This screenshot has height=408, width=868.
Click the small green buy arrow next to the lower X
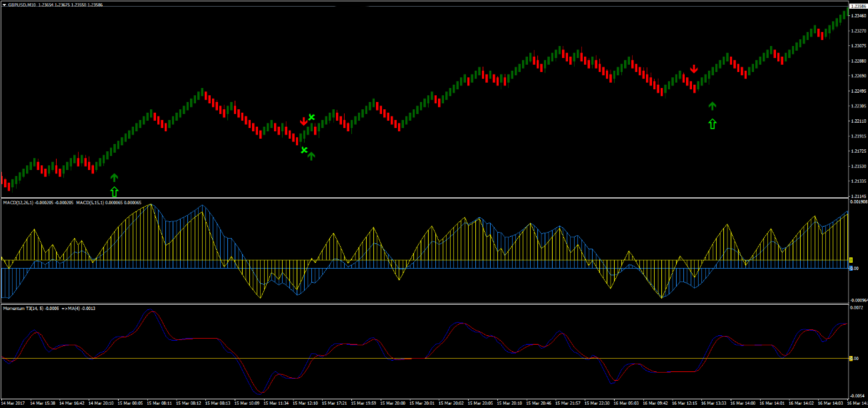311,156
